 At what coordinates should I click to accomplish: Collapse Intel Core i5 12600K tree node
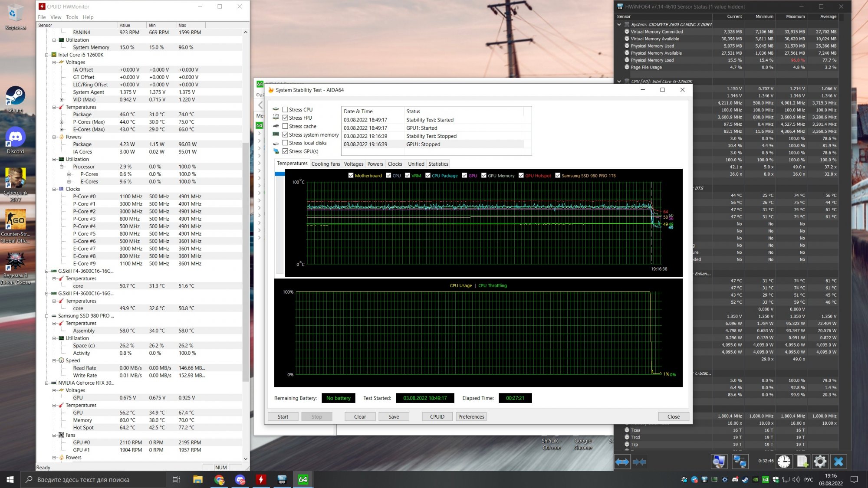(x=46, y=55)
